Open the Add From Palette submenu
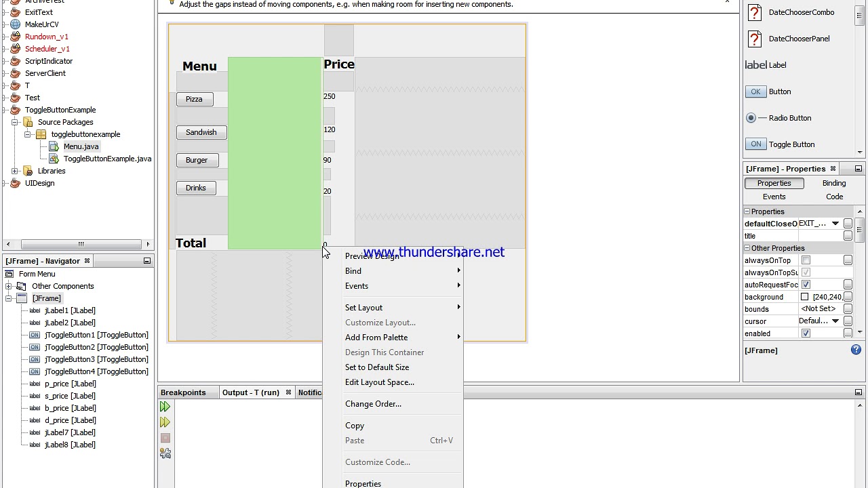Viewport: 868px width, 488px height. [x=393, y=338]
